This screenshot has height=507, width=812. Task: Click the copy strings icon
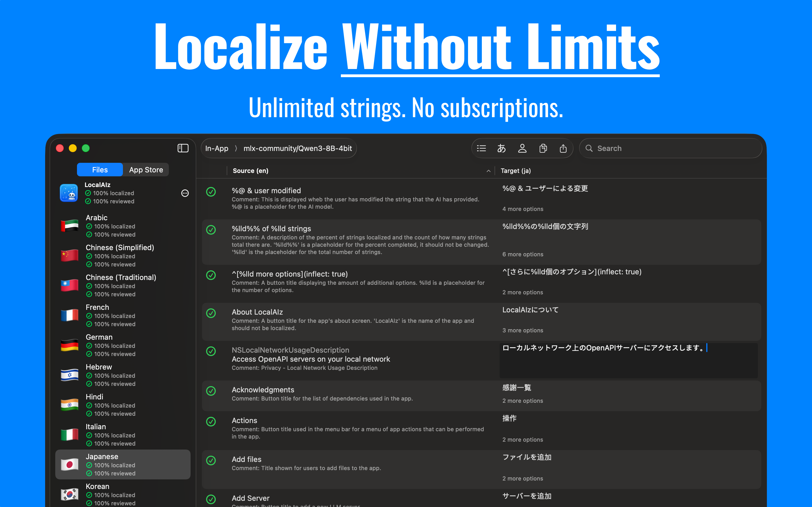[543, 148]
